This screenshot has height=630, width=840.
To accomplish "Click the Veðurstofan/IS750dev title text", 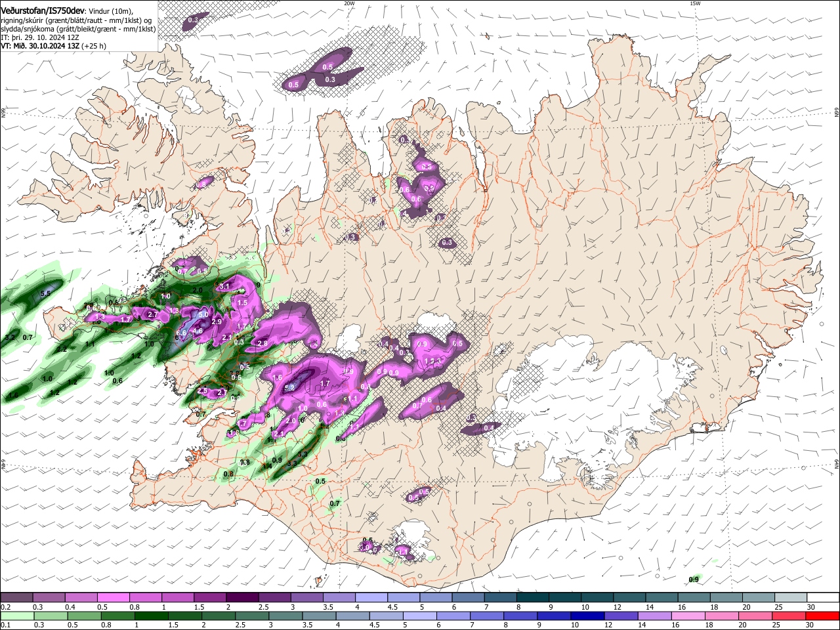I will pos(42,11).
